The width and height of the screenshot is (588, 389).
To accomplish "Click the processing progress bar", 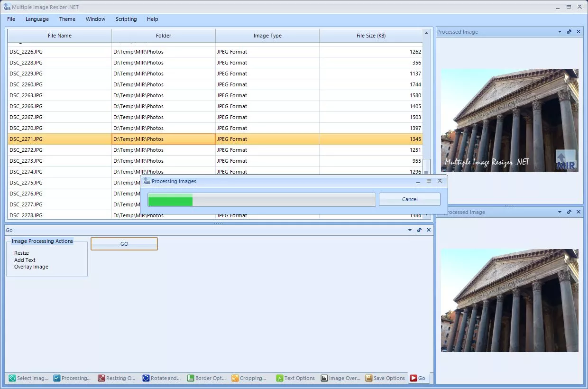I will click(262, 200).
